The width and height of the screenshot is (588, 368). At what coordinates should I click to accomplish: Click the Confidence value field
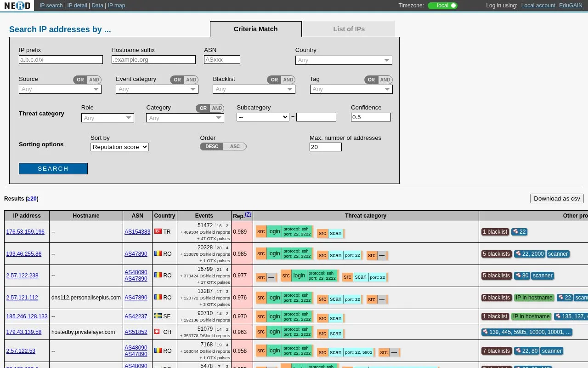[x=371, y=117]
